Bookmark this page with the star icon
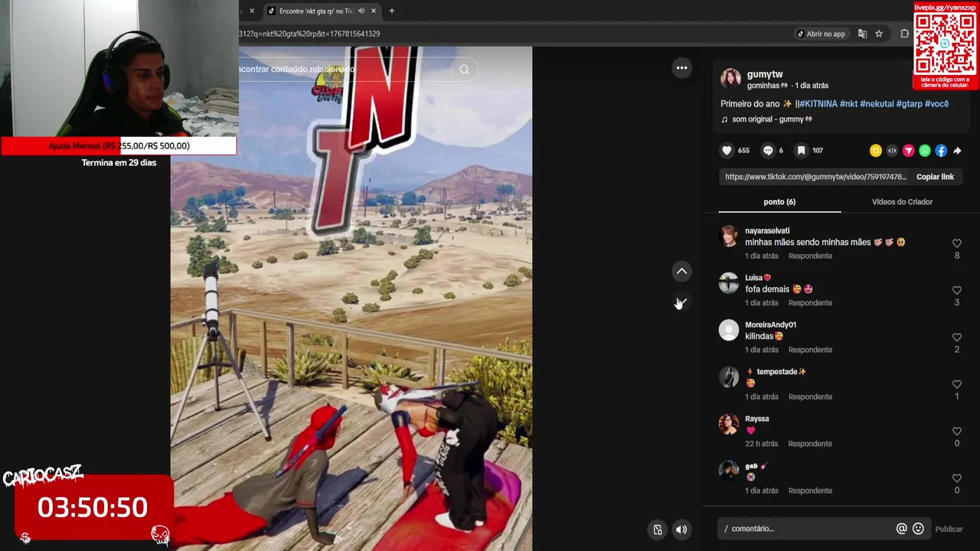The image size is (980, 551). pyautogui.click(x=879, y=34)
